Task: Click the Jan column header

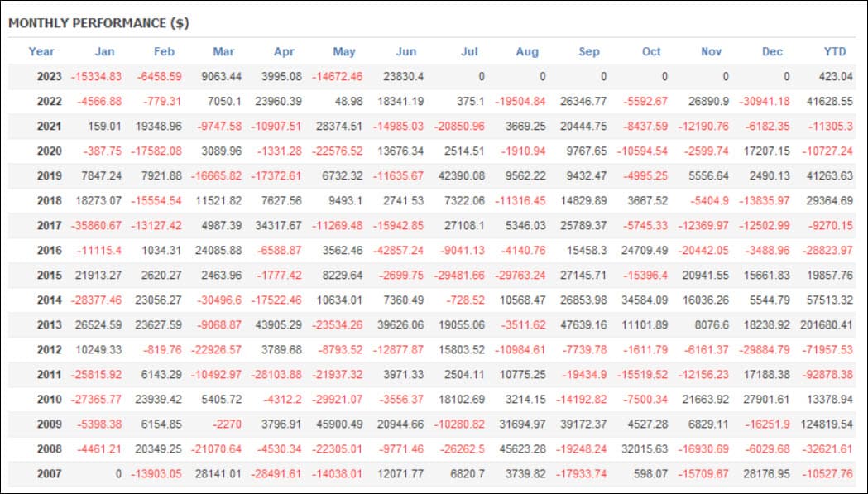Action: point(104,51)
